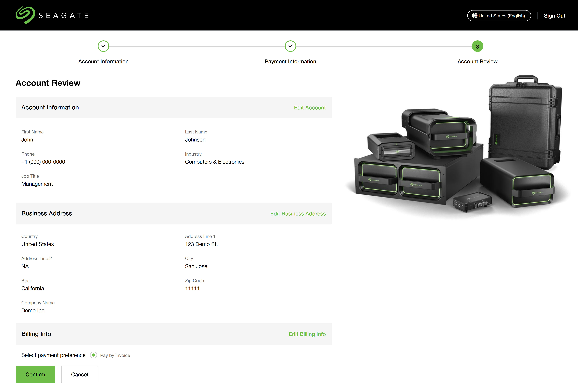Image resolution: width=578 pixels, height=392 pixels.
Task: Click the Sign Out link
Action: pos(554,16)
